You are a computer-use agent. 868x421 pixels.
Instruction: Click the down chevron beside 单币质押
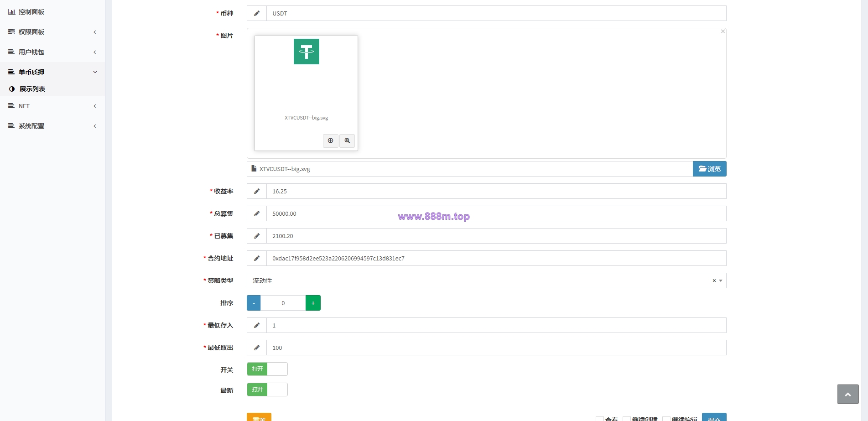[95, 72]
